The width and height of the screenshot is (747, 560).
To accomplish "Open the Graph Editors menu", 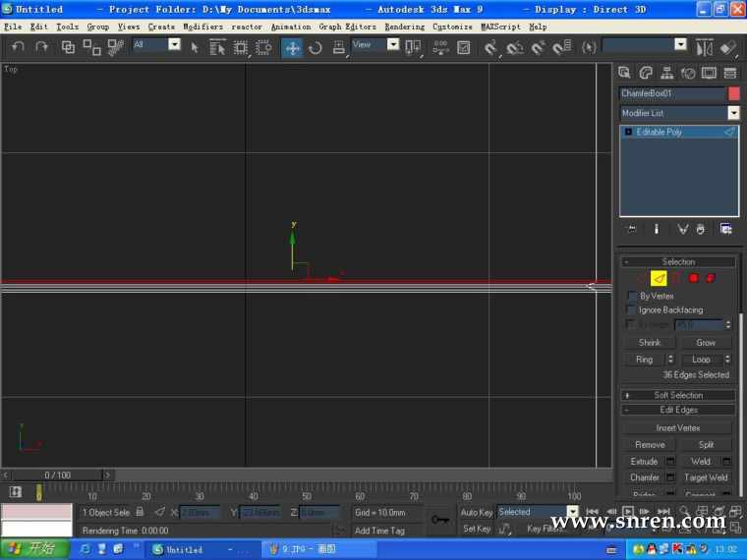I will click(x=347, y=28).
